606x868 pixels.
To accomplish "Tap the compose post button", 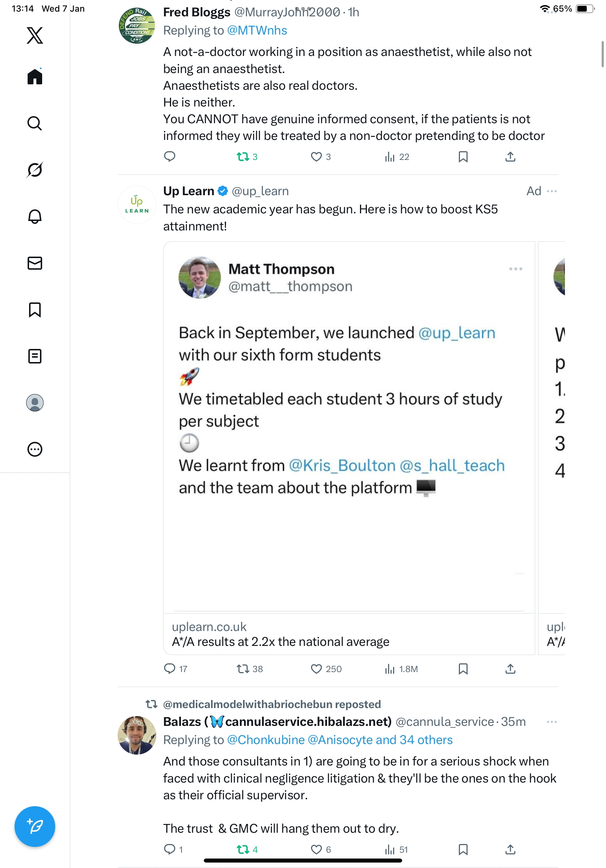I will [x=35, y=827].
